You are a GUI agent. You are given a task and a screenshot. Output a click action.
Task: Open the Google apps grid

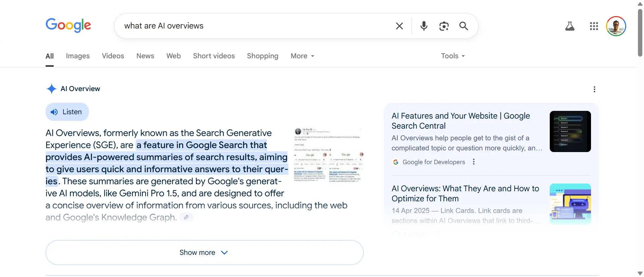tap(594, 26)
